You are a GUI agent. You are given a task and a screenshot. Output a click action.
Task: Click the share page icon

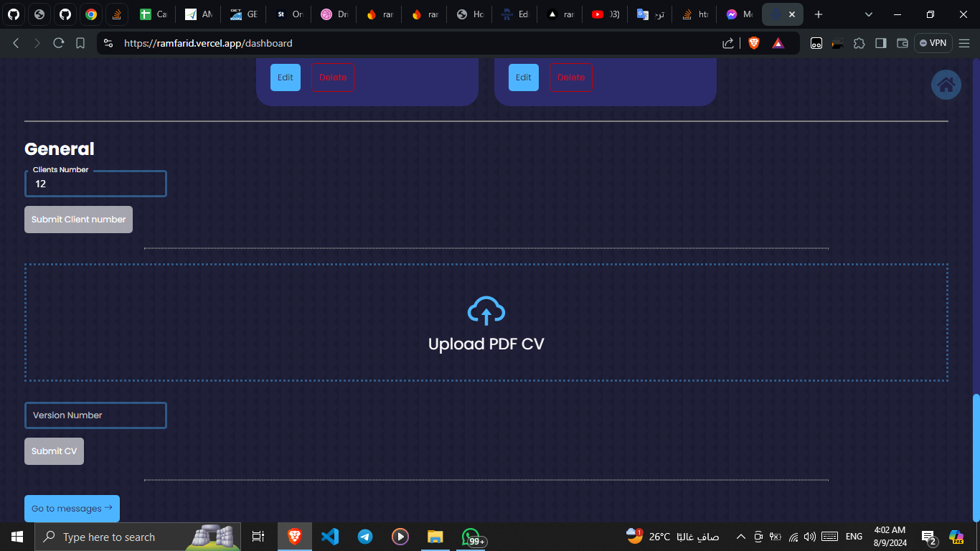click(x=728, y=43)
